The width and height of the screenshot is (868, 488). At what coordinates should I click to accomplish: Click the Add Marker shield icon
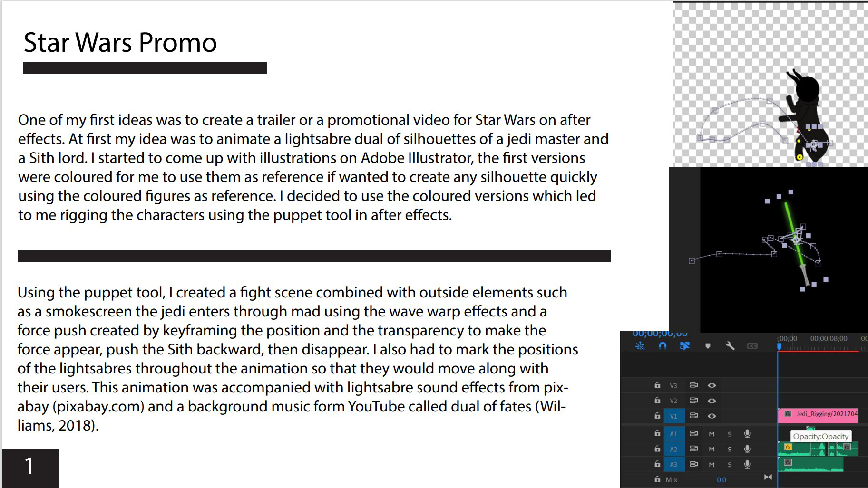coord(708,346)
